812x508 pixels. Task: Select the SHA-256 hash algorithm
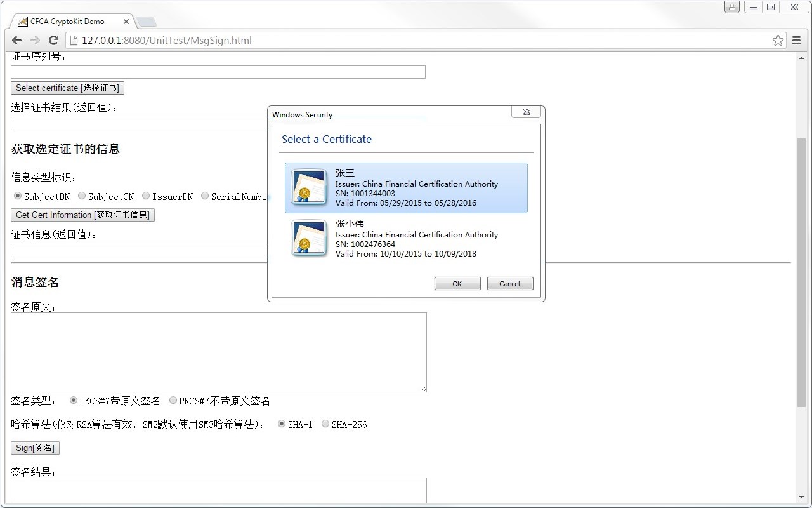[325, 424]
